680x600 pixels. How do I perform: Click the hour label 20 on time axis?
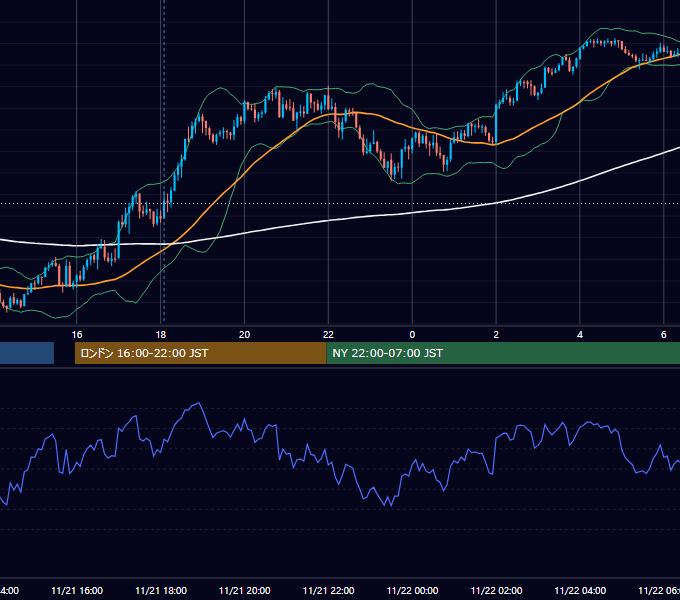coord(245,335)
